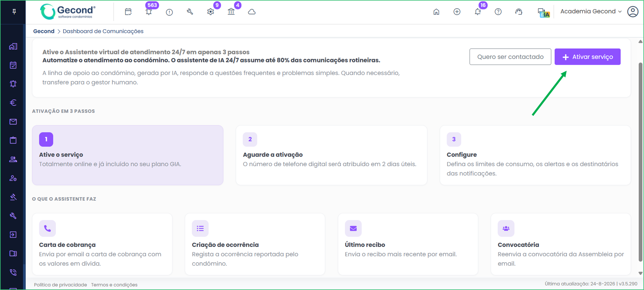Click the Convocatória group icon
Viewport: 644px width, 290px height.
point(506,228)
